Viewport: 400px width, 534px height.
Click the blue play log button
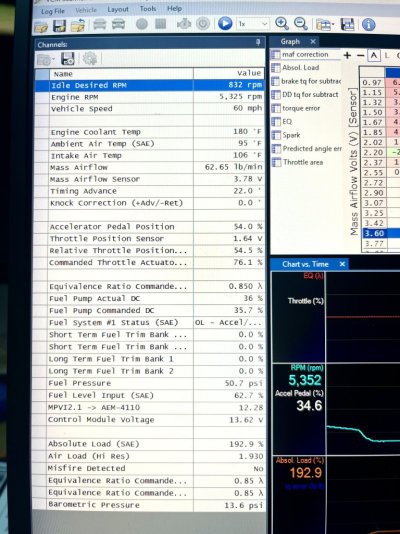[x=225, y=24]
